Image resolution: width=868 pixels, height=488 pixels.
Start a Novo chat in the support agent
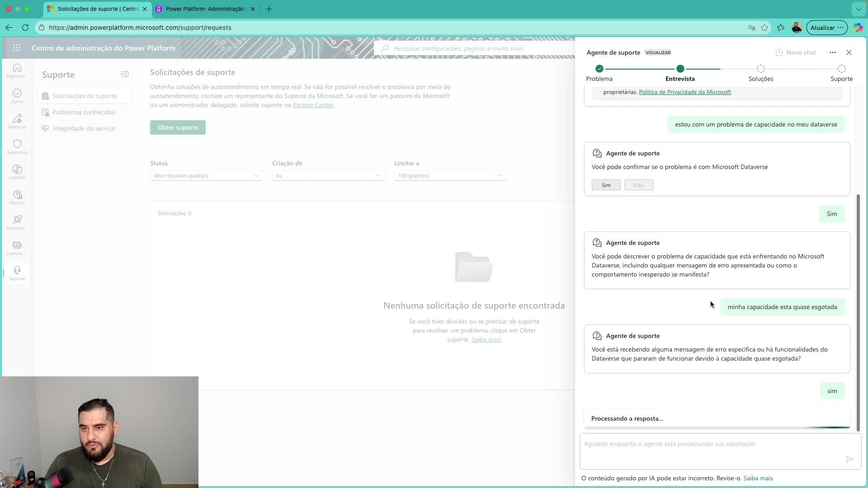click(796, 52)
